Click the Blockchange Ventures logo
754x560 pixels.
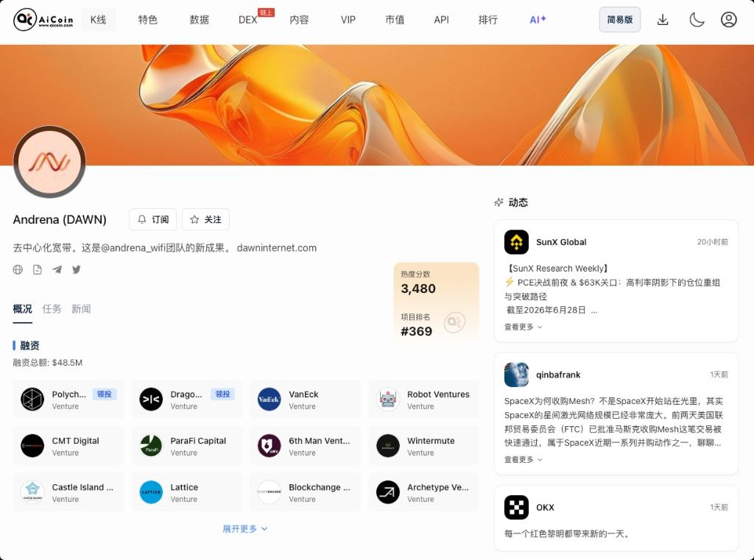click(269, 492)
